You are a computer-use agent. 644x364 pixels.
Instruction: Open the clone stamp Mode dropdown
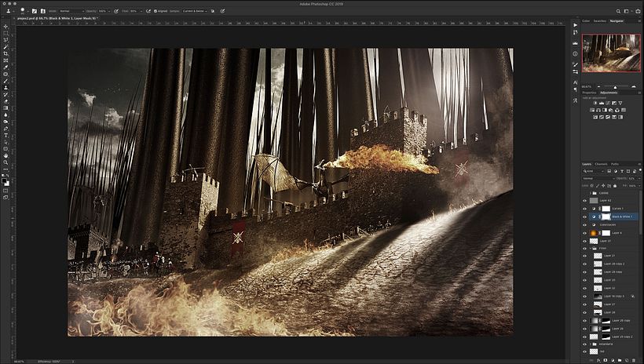point(71,11)
